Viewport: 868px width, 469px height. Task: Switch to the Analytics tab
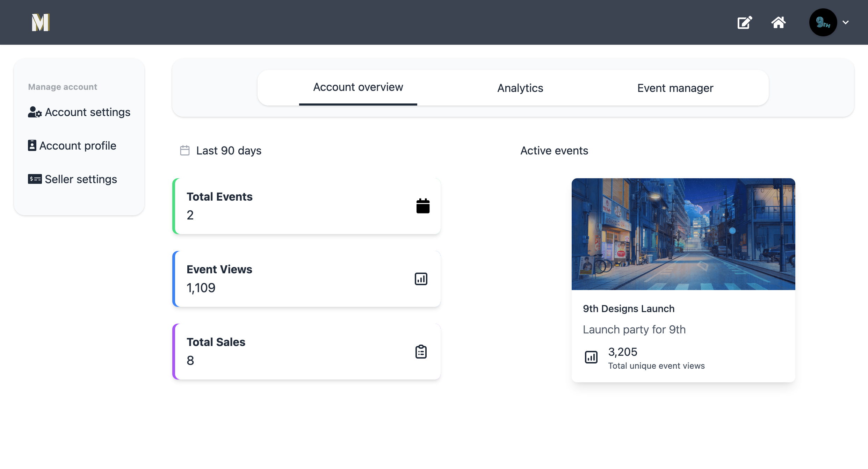(x=520, y=88)
